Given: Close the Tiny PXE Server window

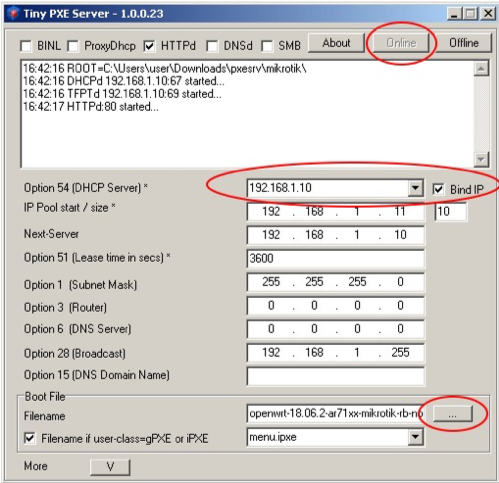Looking at the screenshot, I should point(488,14).
